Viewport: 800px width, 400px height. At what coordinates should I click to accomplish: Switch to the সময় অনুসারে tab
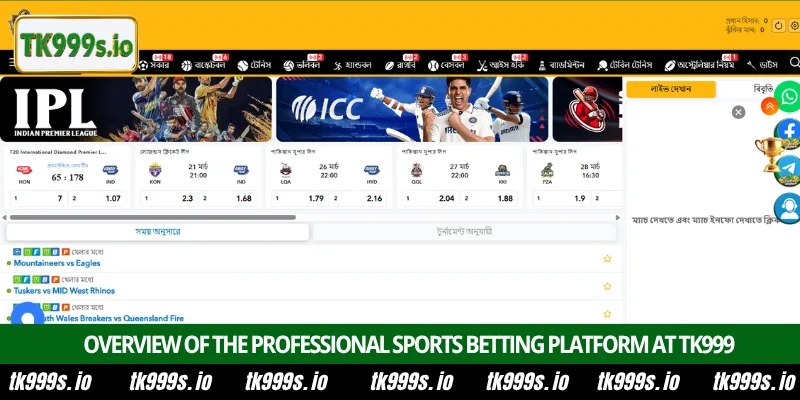(x=157, y=232)
